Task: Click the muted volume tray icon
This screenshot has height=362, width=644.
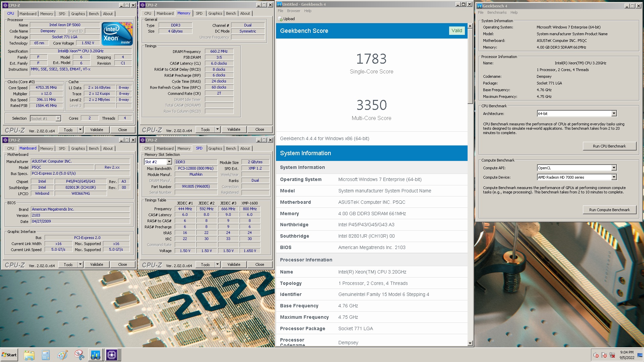Action: (596, 355)
